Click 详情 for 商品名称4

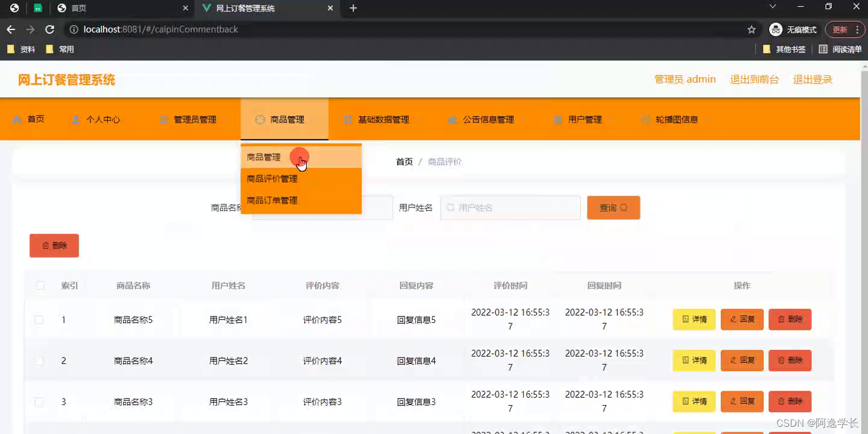694,360
